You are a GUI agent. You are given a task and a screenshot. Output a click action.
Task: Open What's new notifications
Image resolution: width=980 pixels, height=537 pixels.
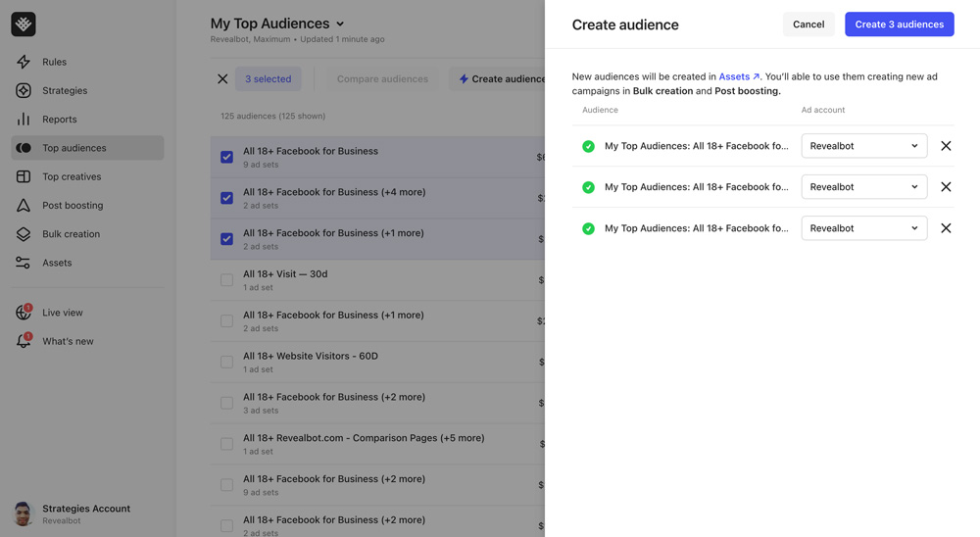point(68,341)
